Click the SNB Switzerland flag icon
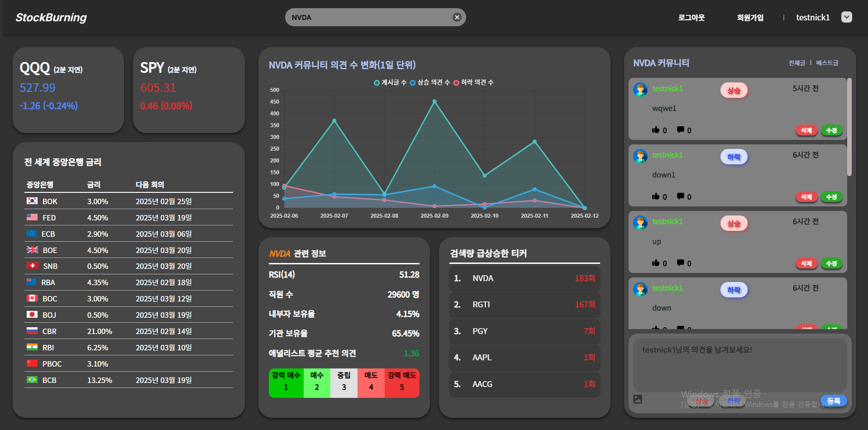 tap(32, 266)
